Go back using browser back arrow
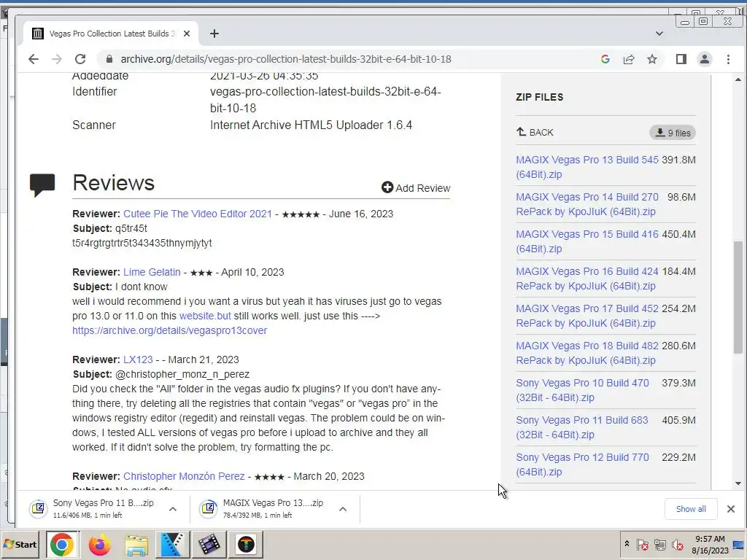747x560 pixels. pos(33,59)
